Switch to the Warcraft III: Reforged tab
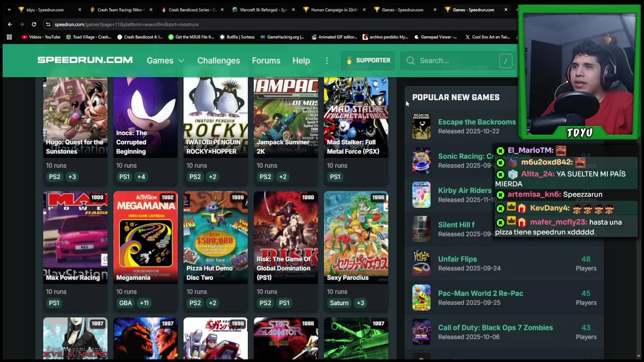644x362 pixels. click(263, 10)
